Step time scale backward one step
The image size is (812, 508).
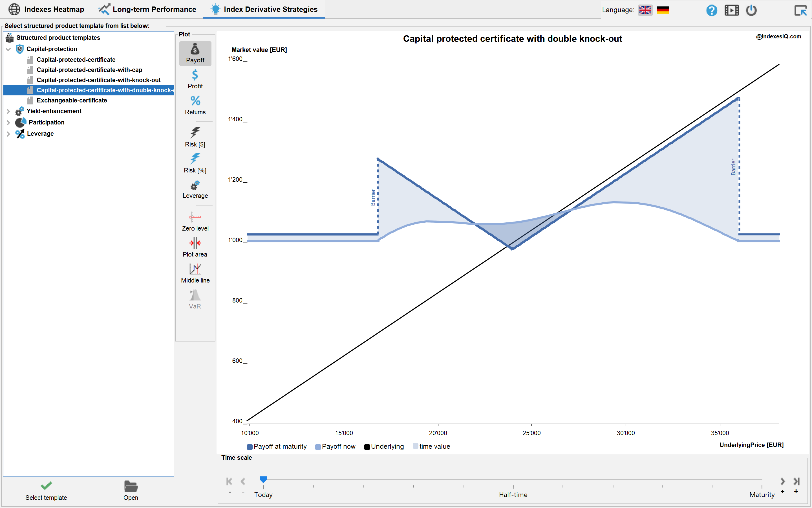[x=243, y=481]
